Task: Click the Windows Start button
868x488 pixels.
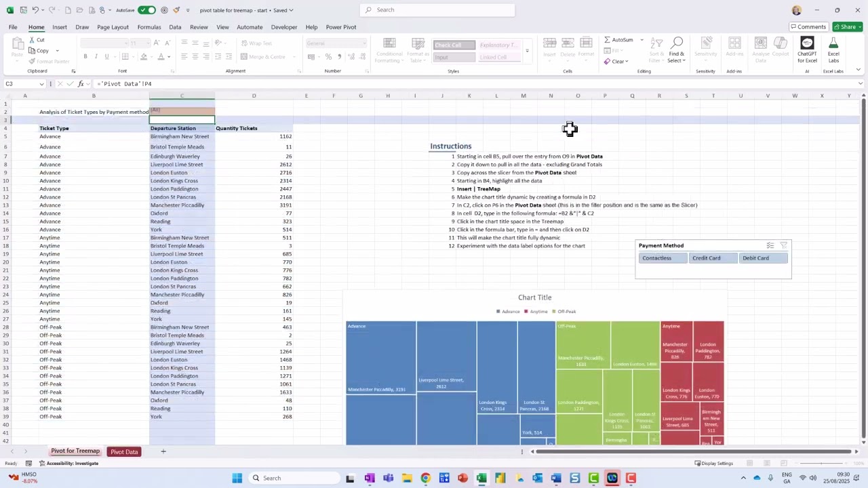Action: click(x=237, y=479)
